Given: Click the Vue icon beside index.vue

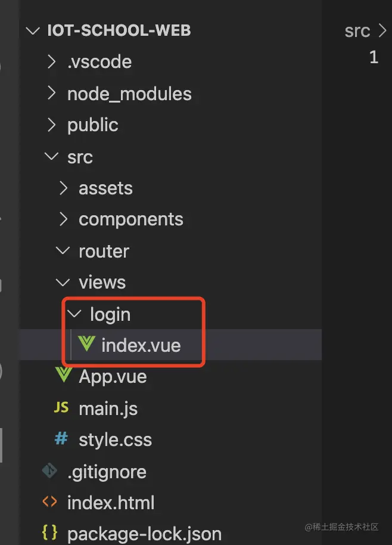Looking at the screenshot, I should (86, 343).
